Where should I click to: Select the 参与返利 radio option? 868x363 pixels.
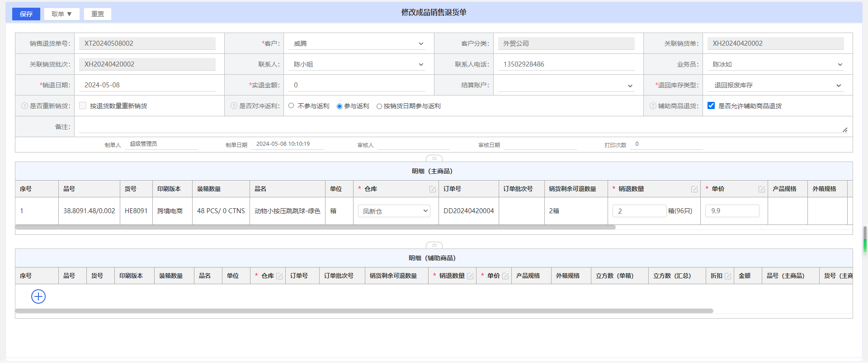coord(340,106)
